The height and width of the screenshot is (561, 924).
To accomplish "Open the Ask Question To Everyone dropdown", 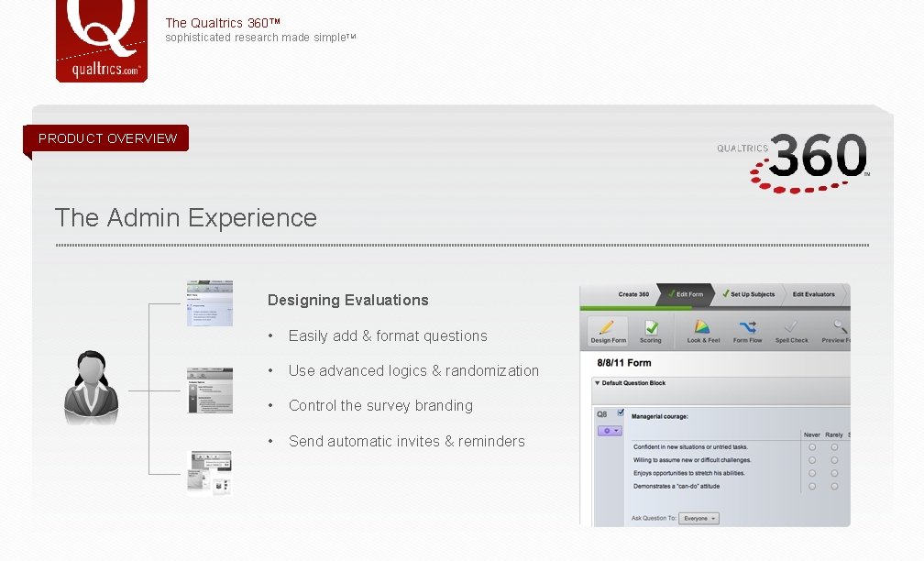I will [x=698, y=519].
